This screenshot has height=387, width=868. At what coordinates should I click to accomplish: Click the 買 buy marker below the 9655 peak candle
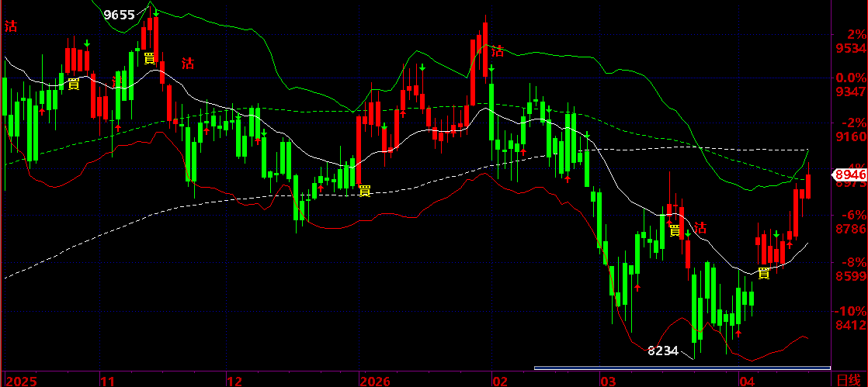[149, 58]
